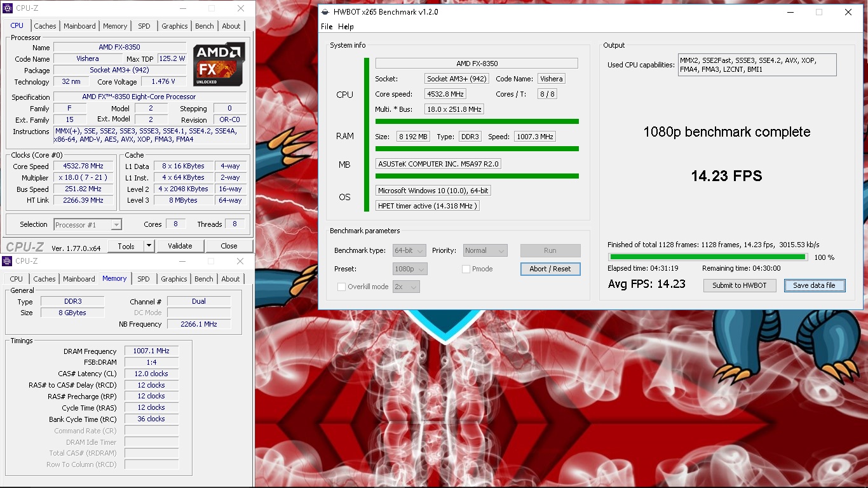The width and height of the screenshot is (868, 488).
Task: Click the DRAM Frequency 1007.1 MHz value
Action: click(151, 351)
